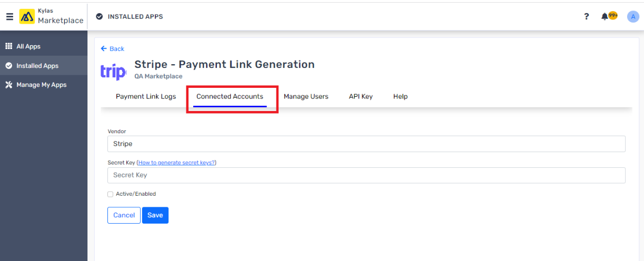Go back using the Back link
Viewport: 644px width, 261px height.
pyautogui.click(x=113, y=49)
